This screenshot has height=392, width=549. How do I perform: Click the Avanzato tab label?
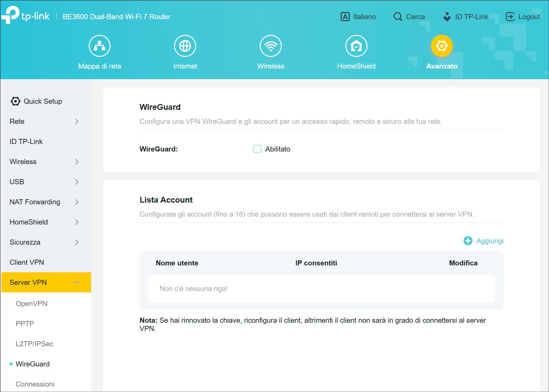pos(442,66)
